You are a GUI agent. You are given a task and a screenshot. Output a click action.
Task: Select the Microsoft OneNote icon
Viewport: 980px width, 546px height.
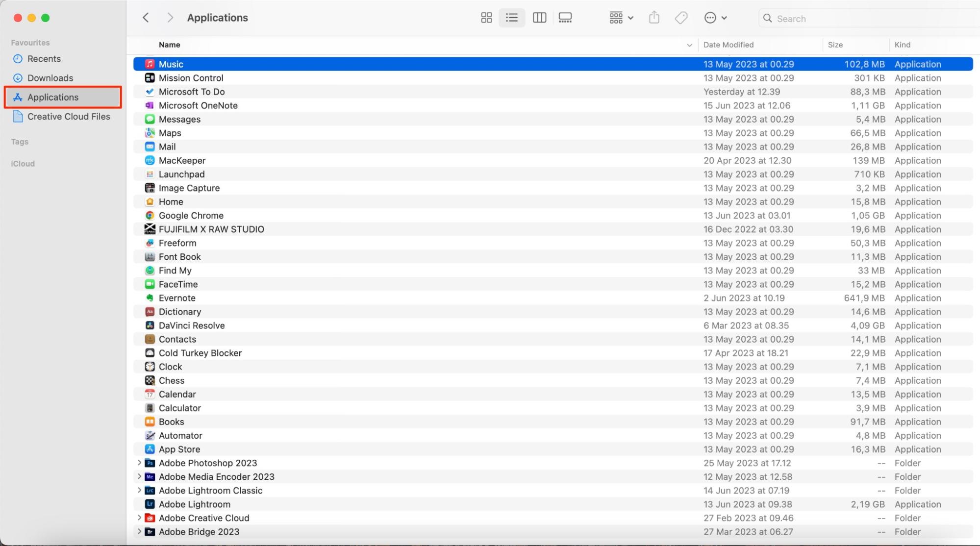(x=150, y=105)
